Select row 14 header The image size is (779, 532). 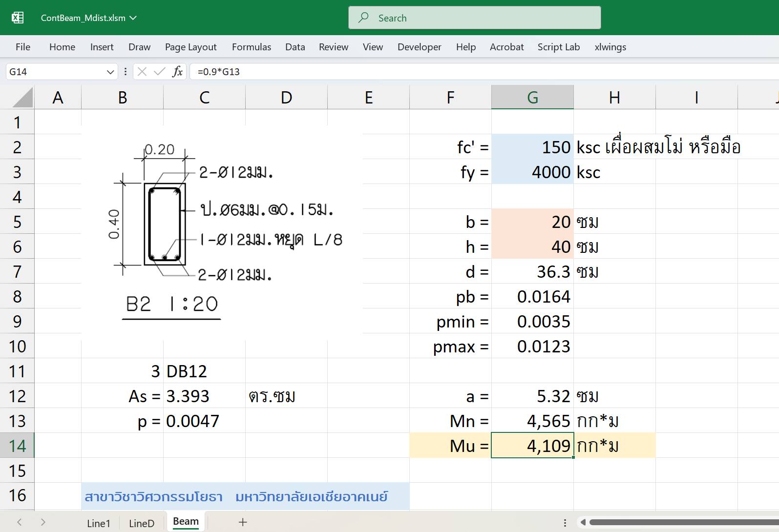17,446
